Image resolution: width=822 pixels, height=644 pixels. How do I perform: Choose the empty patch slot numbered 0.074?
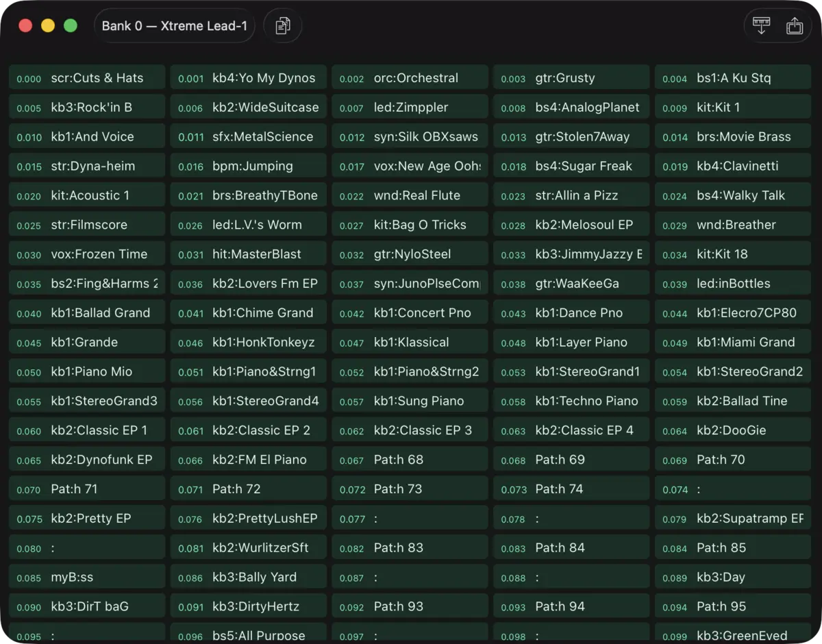tap(733, 490)
